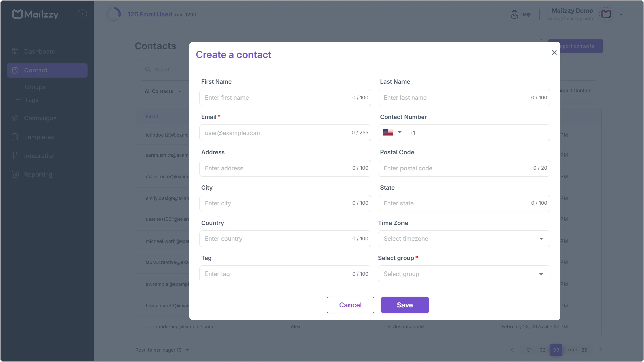The width and height of the screenshot is (644, 362).
Task: Open Templates from the sidebar
Action: (x=39, y=137)
